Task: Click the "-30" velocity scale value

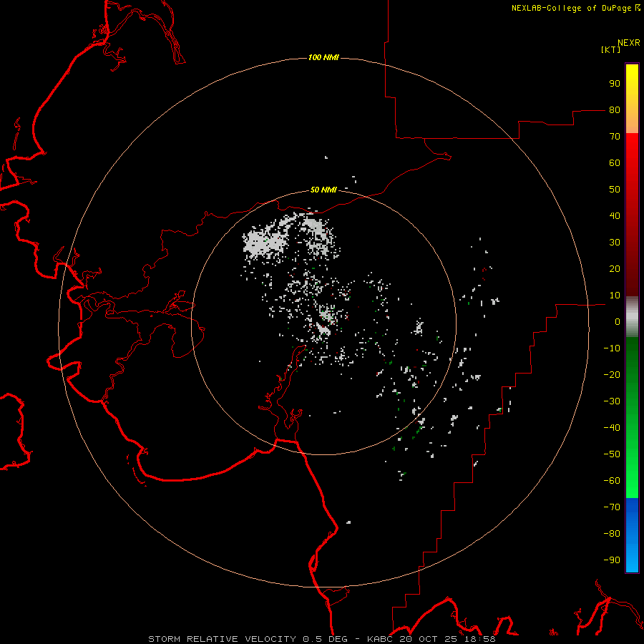Action: [612, 401]
